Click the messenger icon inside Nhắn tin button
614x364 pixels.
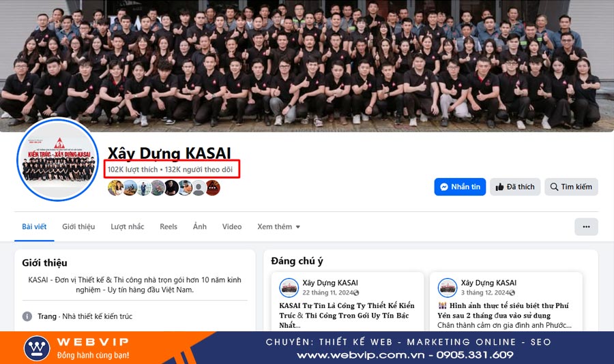444,187
